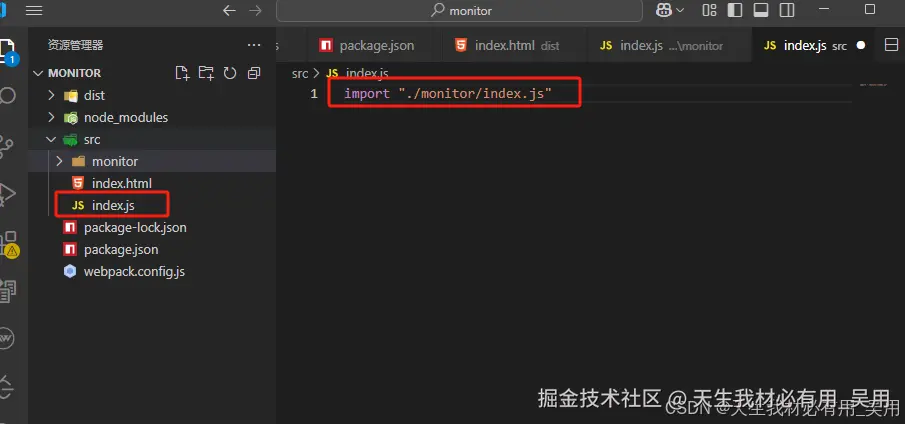
Task: Open the Explorer activity bar icon
Action: pyautogui.click(x=8, y=51)
